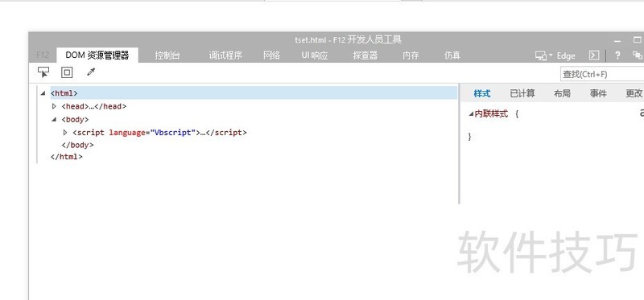Open the 仿真 tab
Viewport: 644px width, 300px height.
[452, 55]
